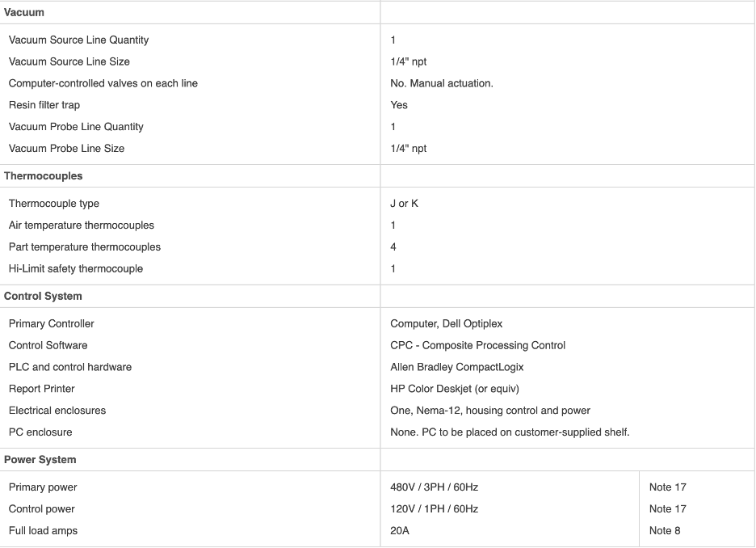Select the Resin filter trap label
This screenshot has width=756, height=548.
pyautogui.click(x=44, y=104)
